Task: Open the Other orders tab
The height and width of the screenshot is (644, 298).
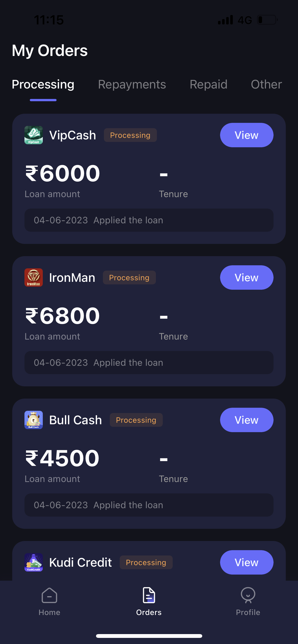Action: coord(266,84)
